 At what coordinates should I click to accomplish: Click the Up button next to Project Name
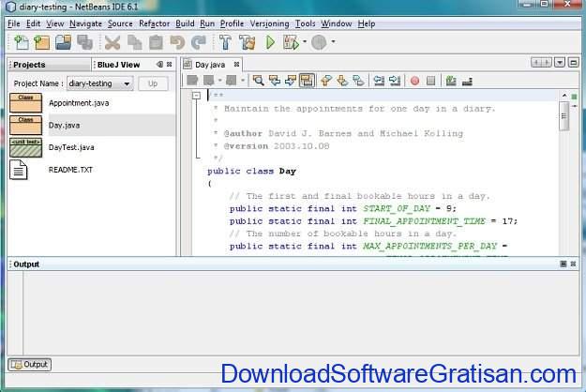153,83
